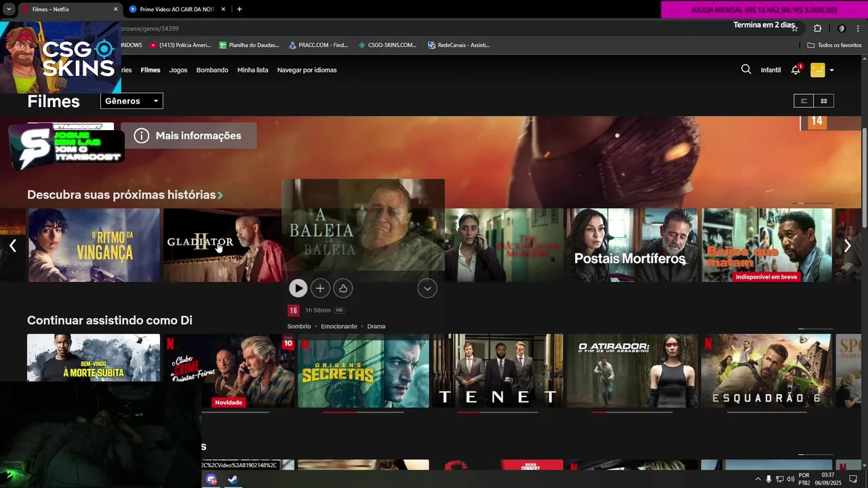Switch to list view toggle
Screen dimensions: 868x488
click(804, 101)
